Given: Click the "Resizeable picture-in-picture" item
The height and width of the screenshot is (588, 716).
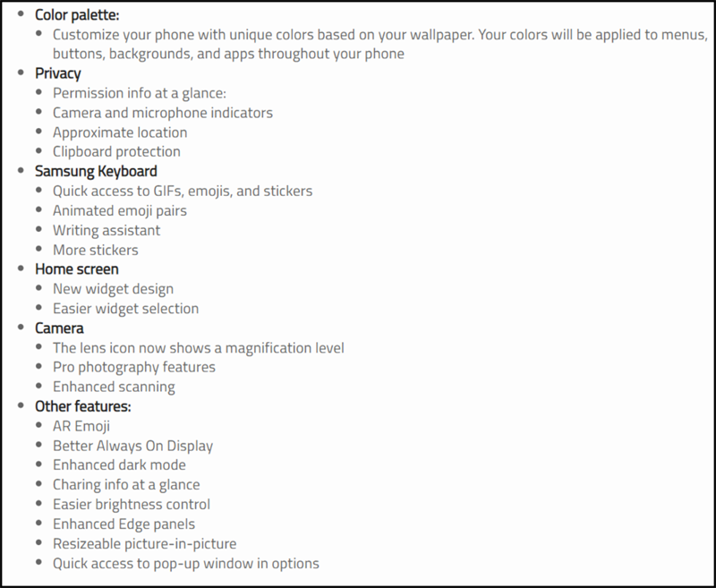Looking at the screenshot, I should [144, 544].
